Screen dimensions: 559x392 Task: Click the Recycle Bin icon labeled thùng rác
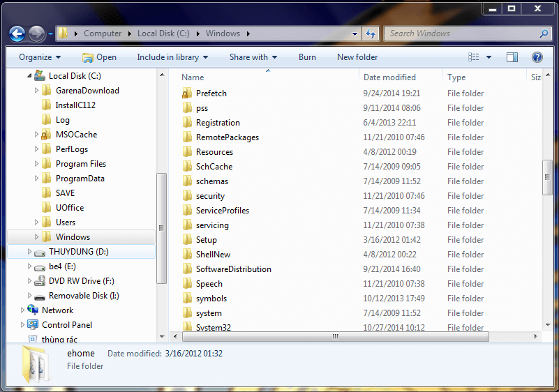pos(32,340)
